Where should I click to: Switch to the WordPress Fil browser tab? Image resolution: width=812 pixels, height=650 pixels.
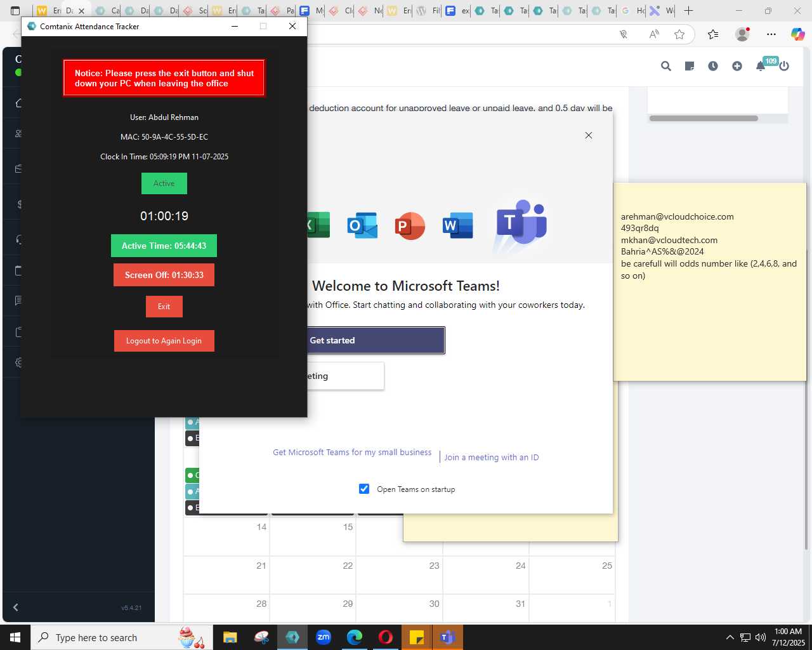click(428, 11)
